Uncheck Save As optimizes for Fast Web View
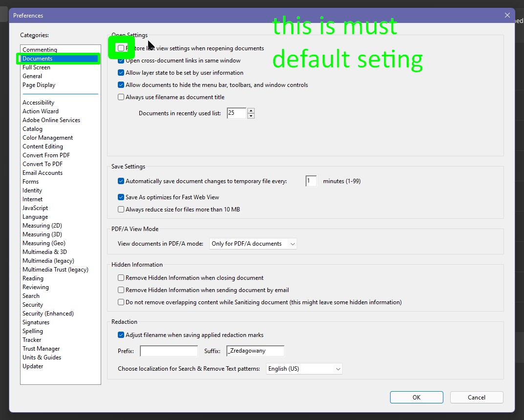Viewport: 524px width, 420px height. point(121,197)
